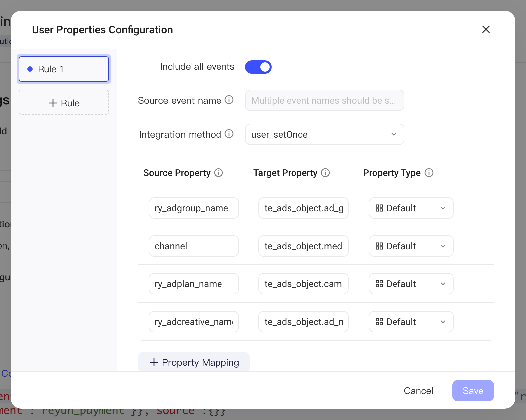Toggle the Include all events switch

click(258, 67)
